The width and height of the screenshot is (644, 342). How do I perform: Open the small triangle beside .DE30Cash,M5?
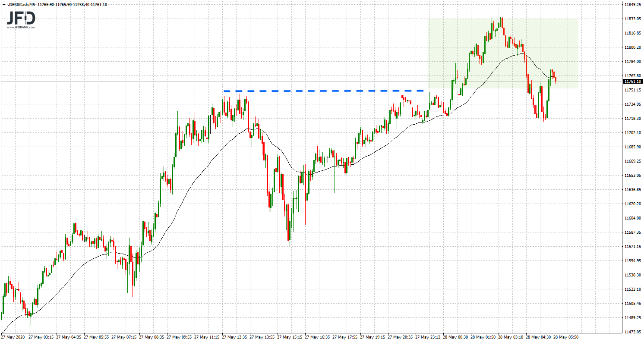coord(3,5)
